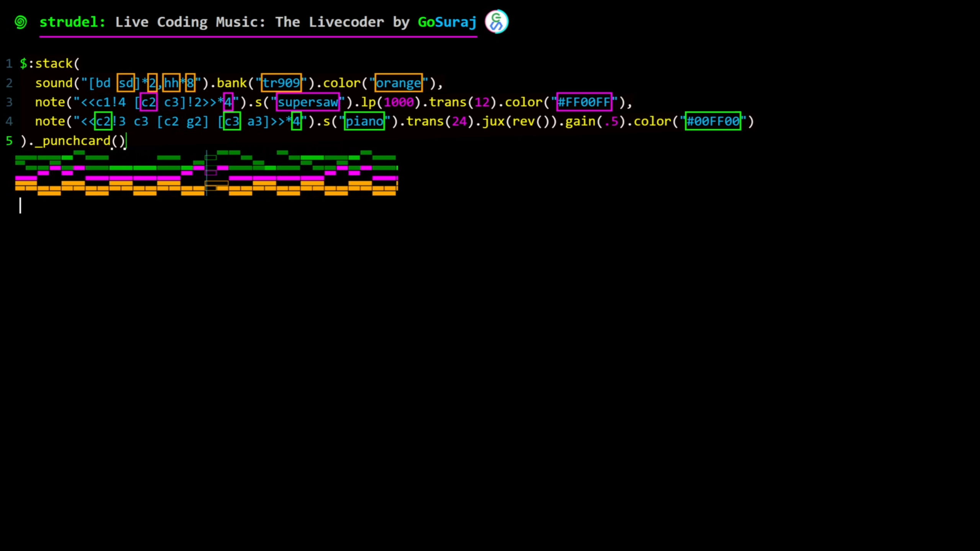Screen dimensions: 980x551
Task: Click line number 1 in gutter
Action: click(9, 64)
